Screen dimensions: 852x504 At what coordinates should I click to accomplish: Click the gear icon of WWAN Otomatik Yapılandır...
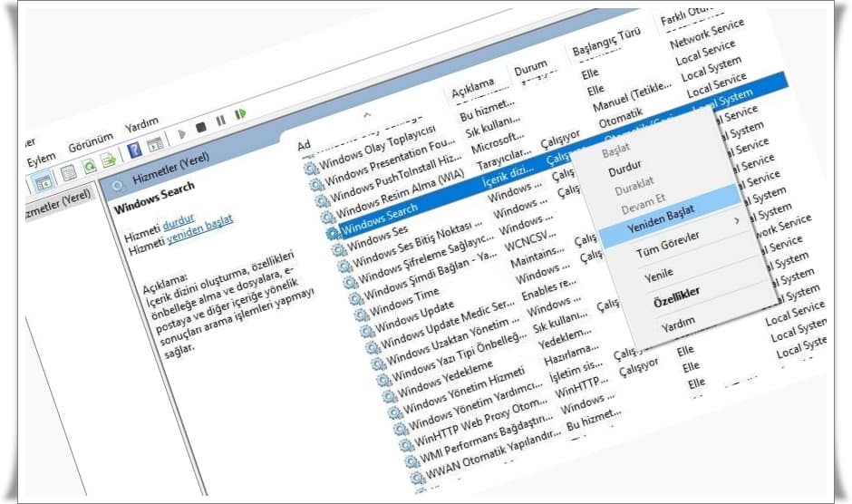click(417, 478)
